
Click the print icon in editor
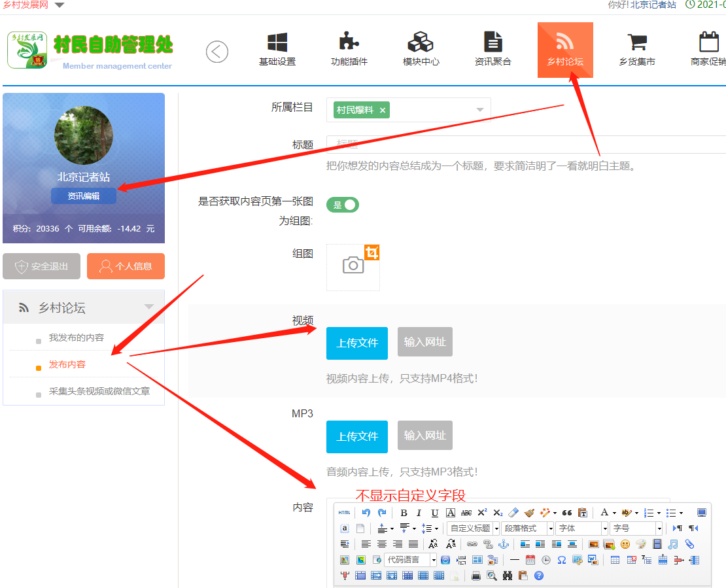(476, 576)
